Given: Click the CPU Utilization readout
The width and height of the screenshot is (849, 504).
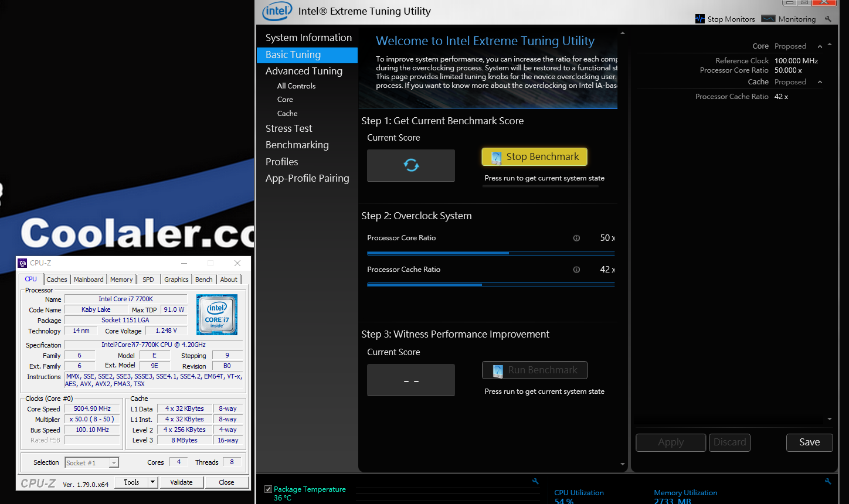Looking at the screenshot, I should pos(579,497).
